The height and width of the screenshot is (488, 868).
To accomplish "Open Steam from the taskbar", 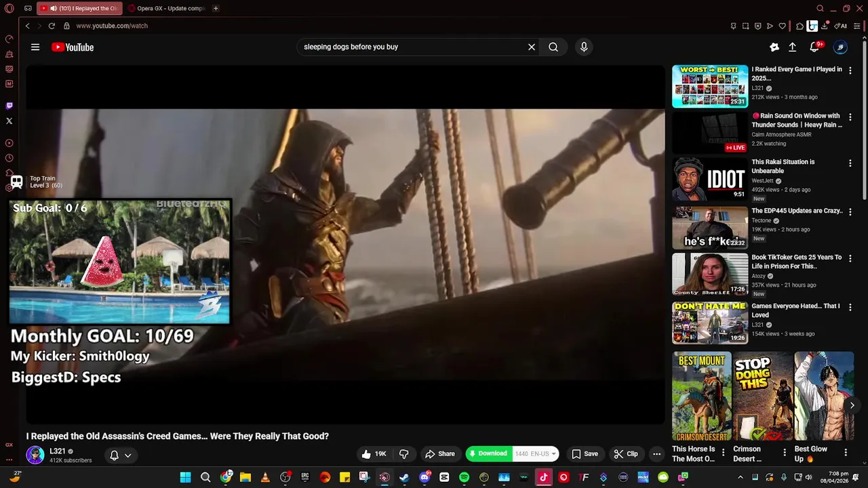I will pos(404,478).
